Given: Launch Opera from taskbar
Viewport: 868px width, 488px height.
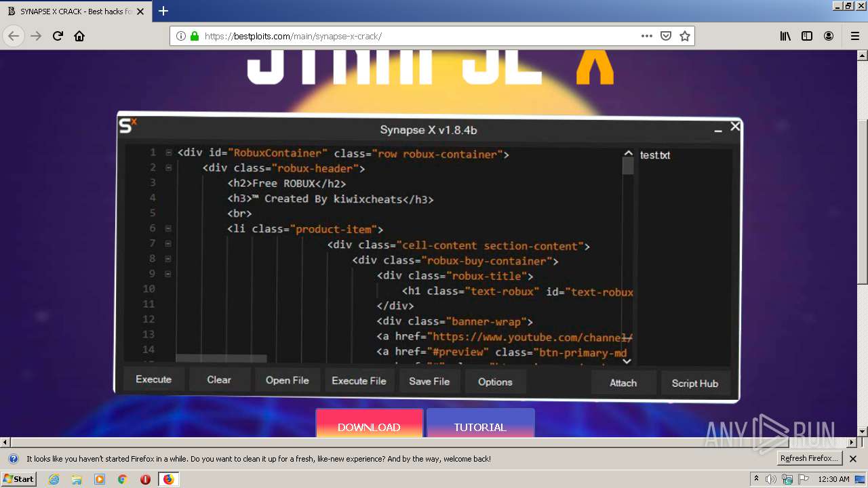Looking at the screenshot, I should coord(145,479).
